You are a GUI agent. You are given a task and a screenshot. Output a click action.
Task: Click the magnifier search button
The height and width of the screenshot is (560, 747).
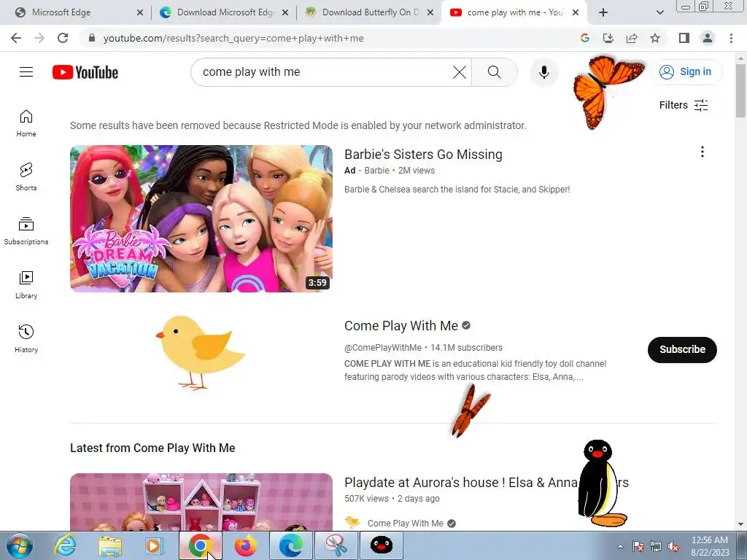494,72
